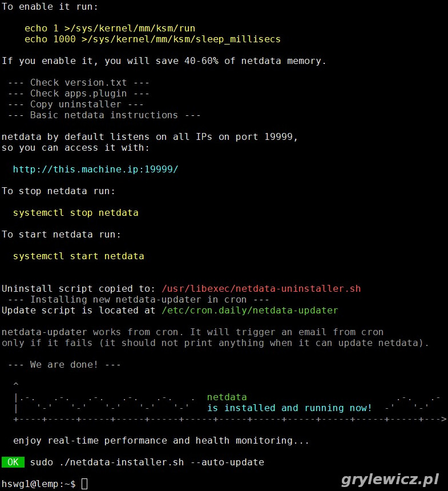The height and width of the screenshot is (491, 448).
Task: Click the 'To stop netdata run:' line
Action: coord(58,191)
